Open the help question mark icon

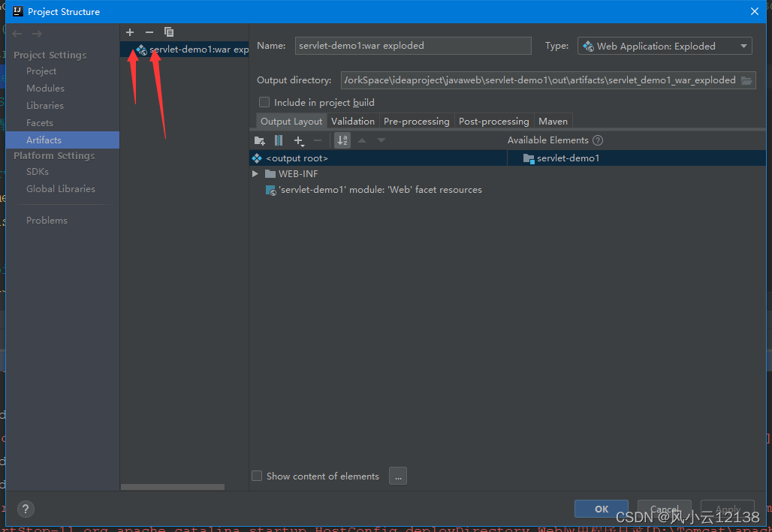pyautogui.click(x=26, y=509)
